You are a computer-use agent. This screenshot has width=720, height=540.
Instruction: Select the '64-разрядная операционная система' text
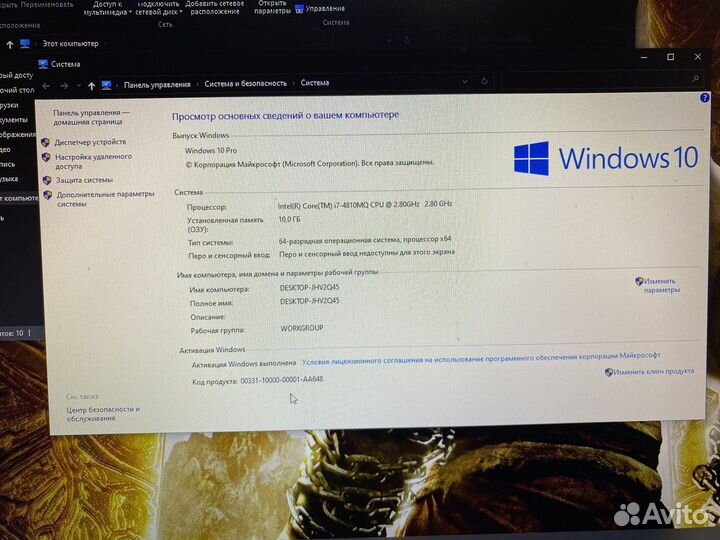point(339,240)
